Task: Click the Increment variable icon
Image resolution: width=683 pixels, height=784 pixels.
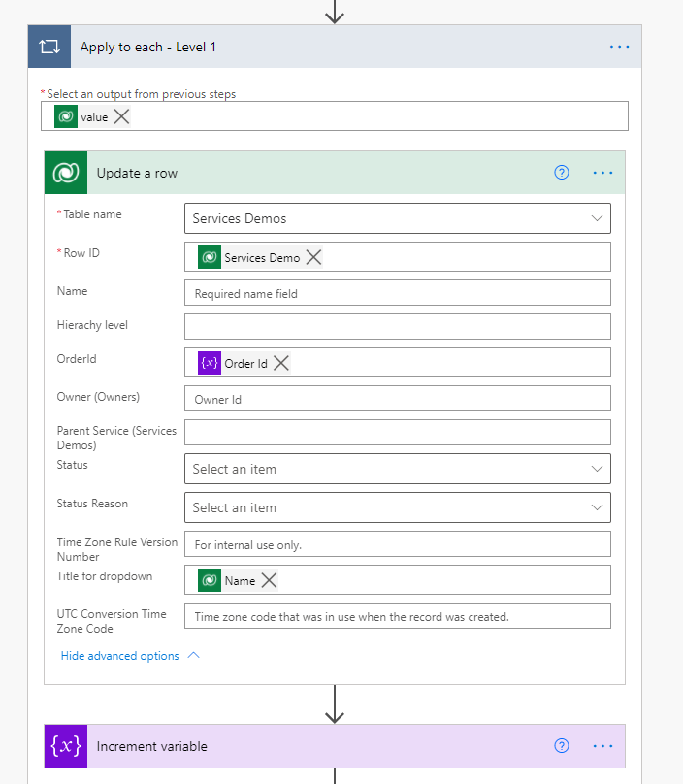Action: click(x=66, y=746)
